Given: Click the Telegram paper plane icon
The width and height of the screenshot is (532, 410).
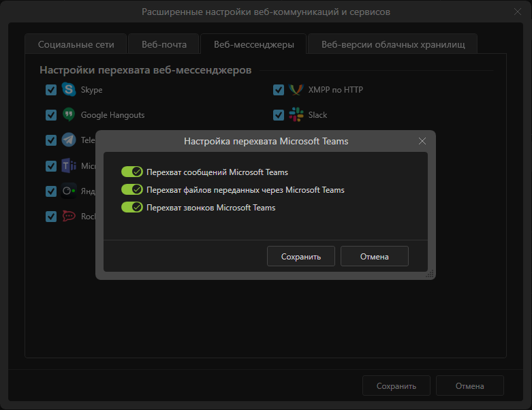Looking at the screenshot, I should tap(69, 140).
